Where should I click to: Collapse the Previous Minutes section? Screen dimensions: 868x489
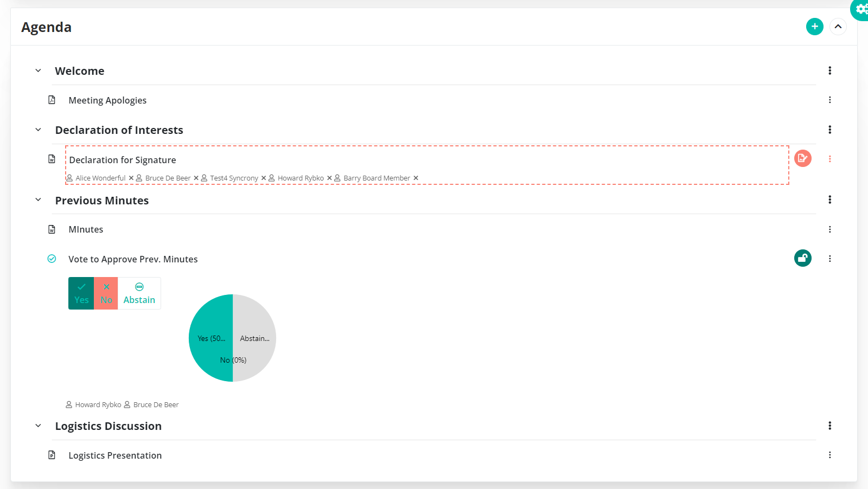point(38,200)
